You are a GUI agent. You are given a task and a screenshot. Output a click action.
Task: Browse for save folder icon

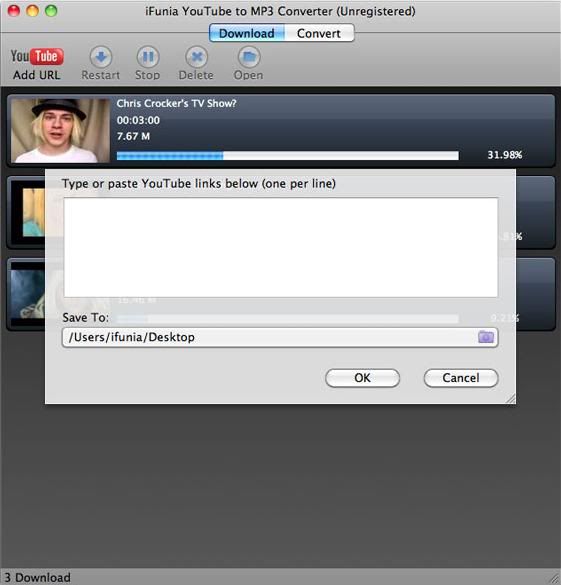coord(486,337)
